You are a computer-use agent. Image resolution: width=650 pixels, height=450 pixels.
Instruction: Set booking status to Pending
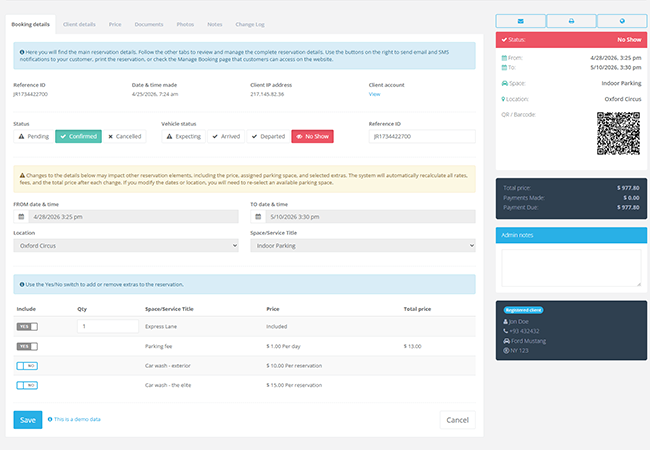pyautogui.click(x=34, y=136)
